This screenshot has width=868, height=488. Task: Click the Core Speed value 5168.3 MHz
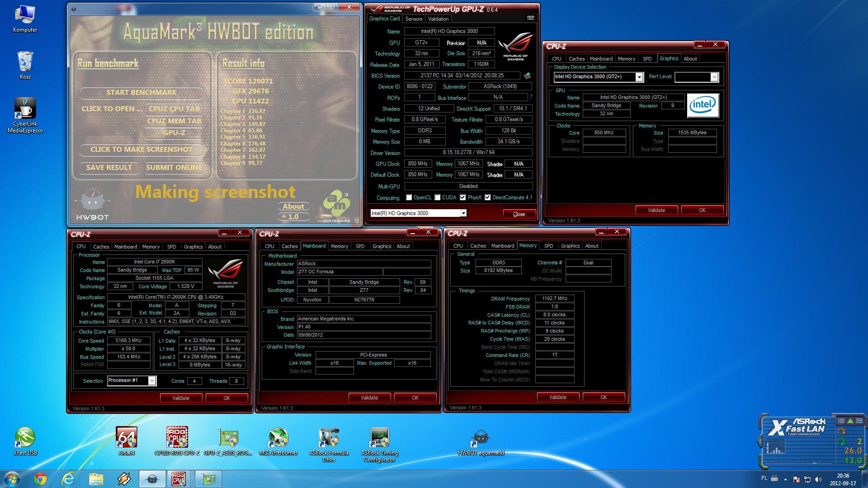128,341
